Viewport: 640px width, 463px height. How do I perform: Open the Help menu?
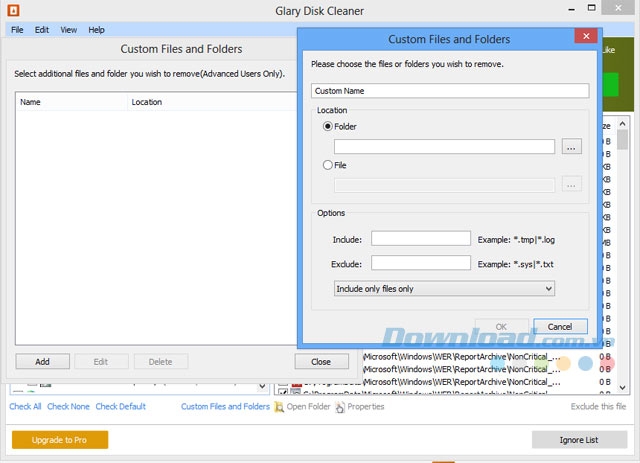point(96,30)
